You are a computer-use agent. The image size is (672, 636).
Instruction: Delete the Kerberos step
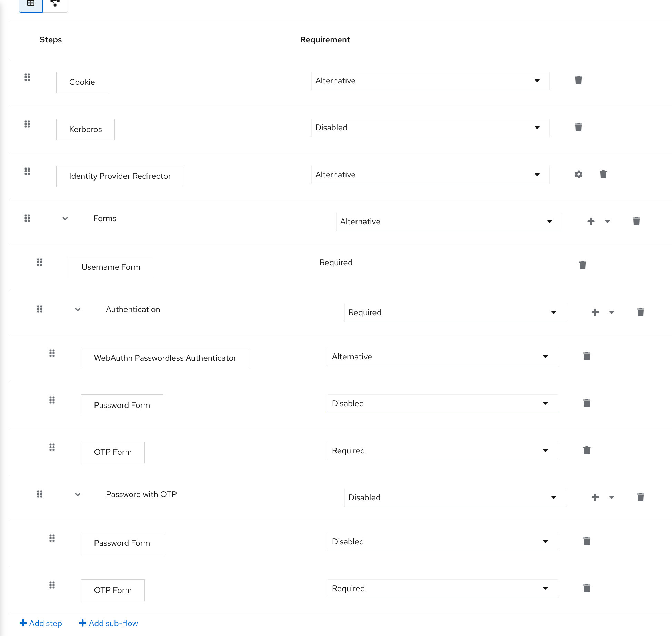(x=578, y=127)
